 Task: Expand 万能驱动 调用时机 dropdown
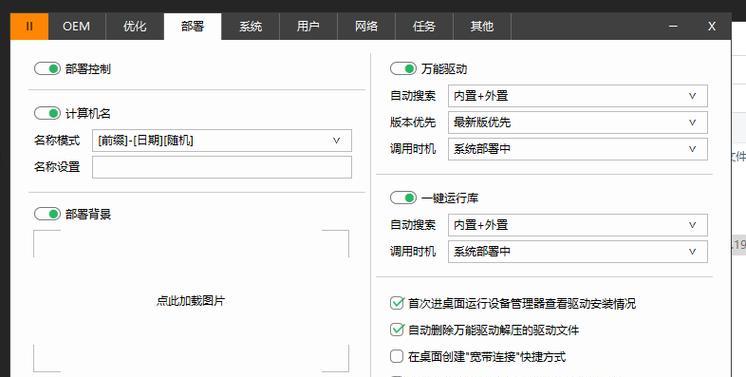click(x=578, y=149)
